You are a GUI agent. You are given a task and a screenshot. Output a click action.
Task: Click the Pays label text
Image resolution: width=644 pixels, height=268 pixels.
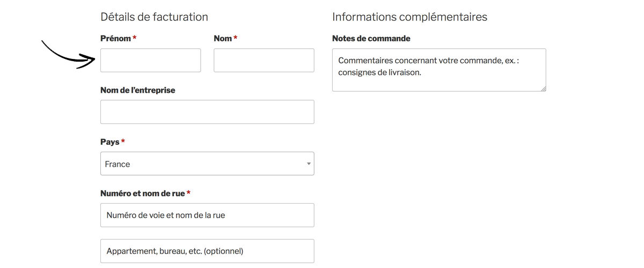pos(109,142)
